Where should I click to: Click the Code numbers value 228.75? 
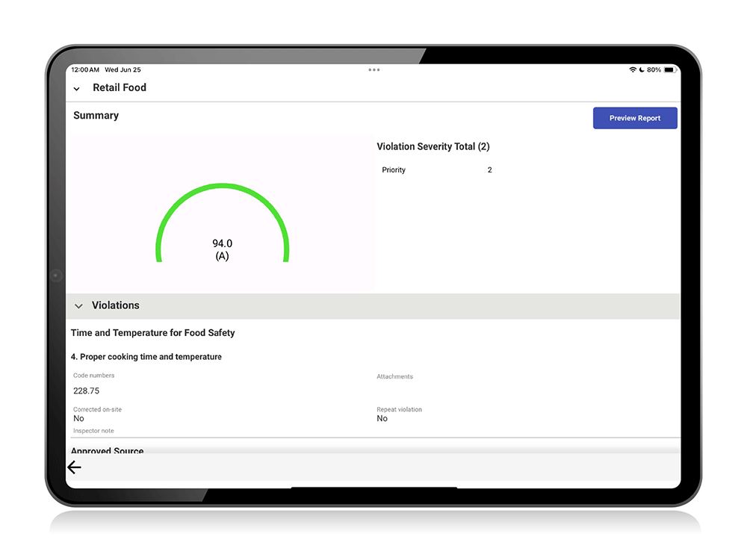86,391
